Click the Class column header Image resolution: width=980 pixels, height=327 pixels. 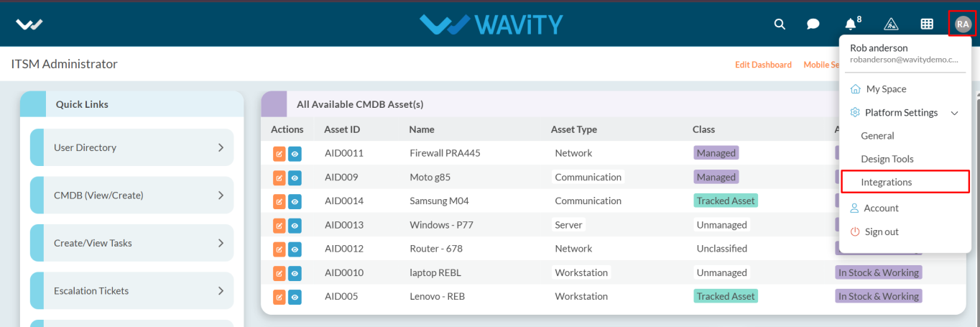[x=703, y=129]
